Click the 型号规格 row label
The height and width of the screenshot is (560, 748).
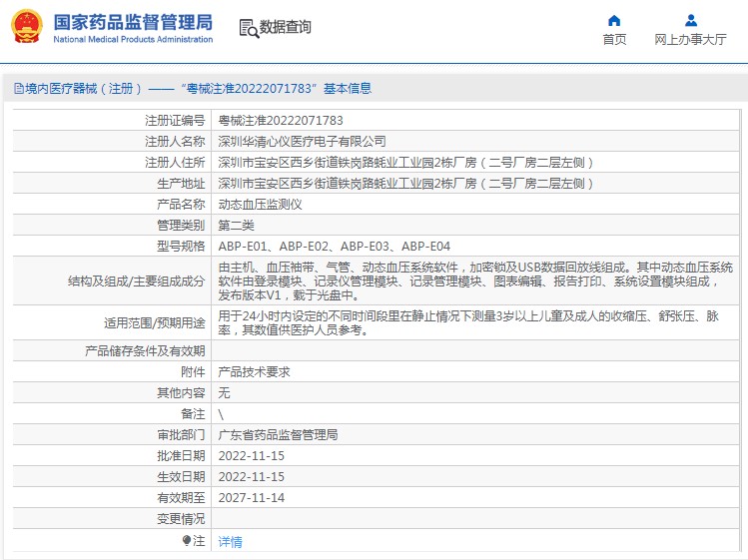[x=181, y=247]
